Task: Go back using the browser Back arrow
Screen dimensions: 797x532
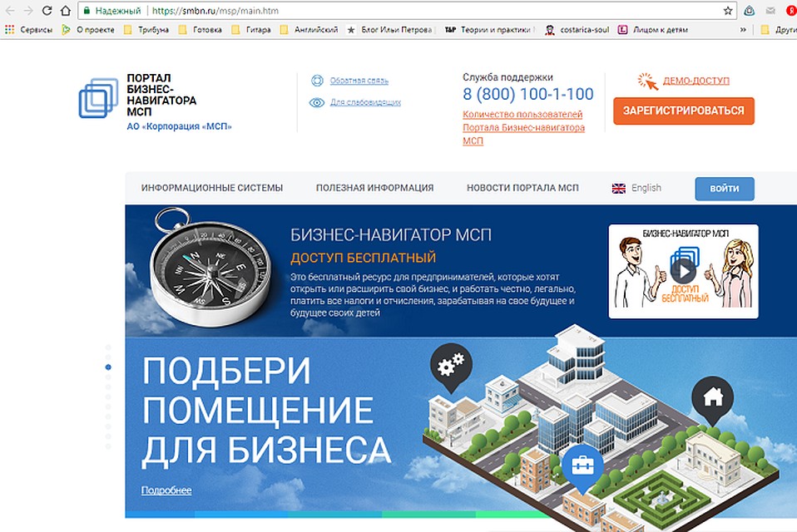Action: click(x=10, y=11)
